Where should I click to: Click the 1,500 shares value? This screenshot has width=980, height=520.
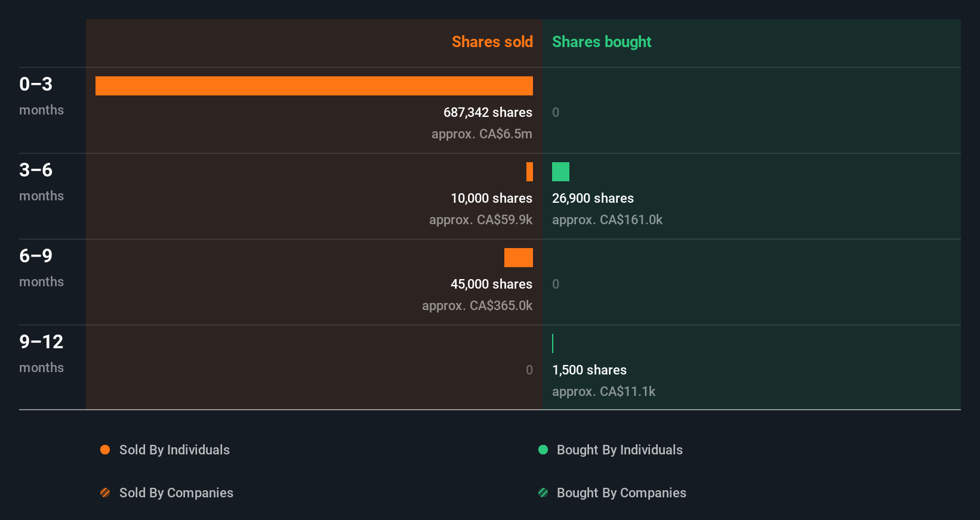pos(589,370)
